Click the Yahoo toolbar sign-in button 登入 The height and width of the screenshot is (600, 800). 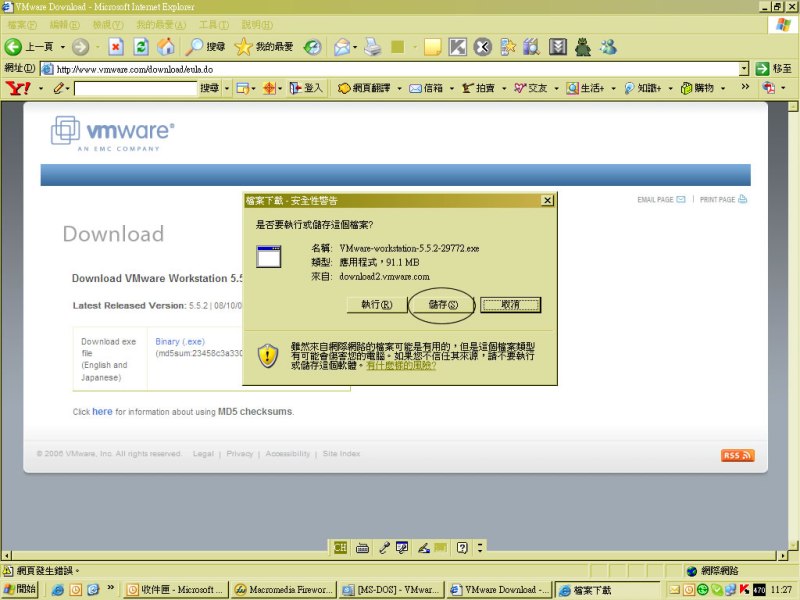(306, 88)
